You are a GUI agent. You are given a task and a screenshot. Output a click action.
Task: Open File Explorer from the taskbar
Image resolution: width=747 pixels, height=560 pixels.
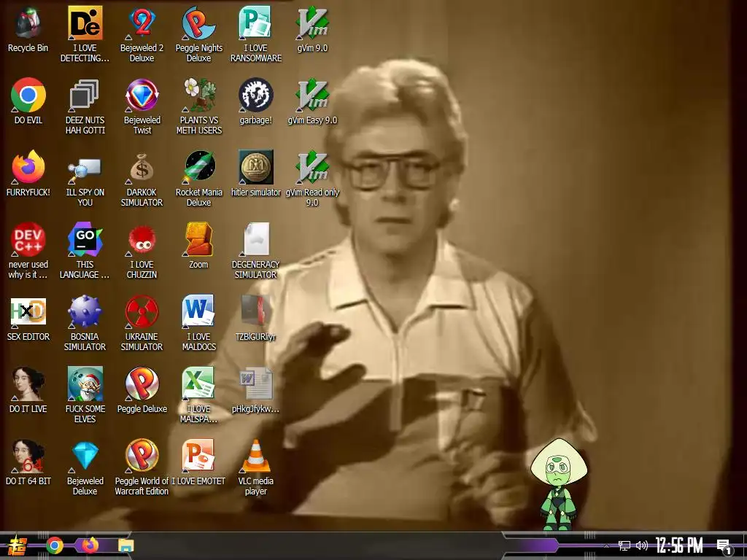point(126,545)
